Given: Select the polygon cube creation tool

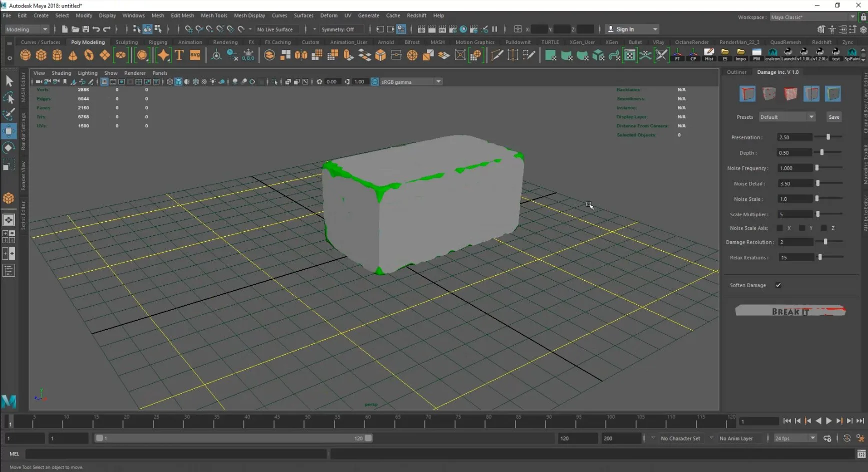Looking at the screenshot, I should 41,55.
